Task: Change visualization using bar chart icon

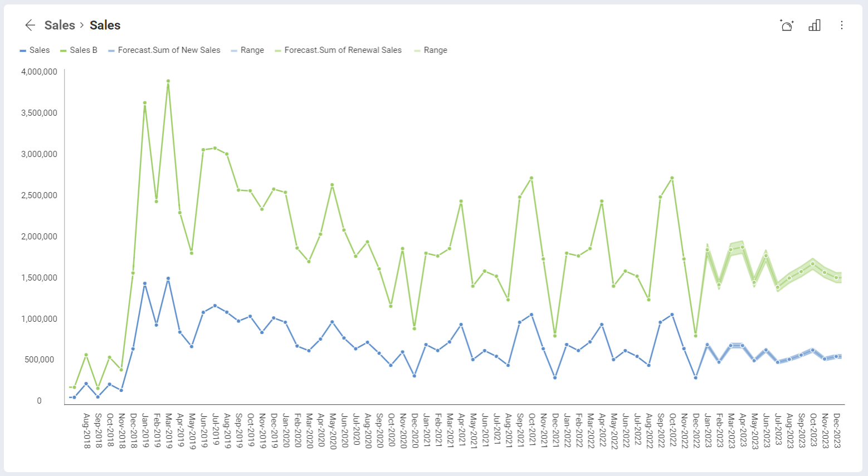Action: pos(815,25)
